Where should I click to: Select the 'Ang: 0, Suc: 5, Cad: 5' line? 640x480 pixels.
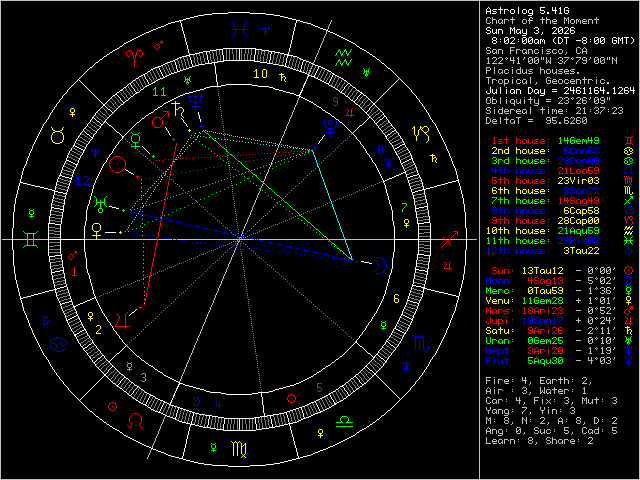[x=551, y=431]
